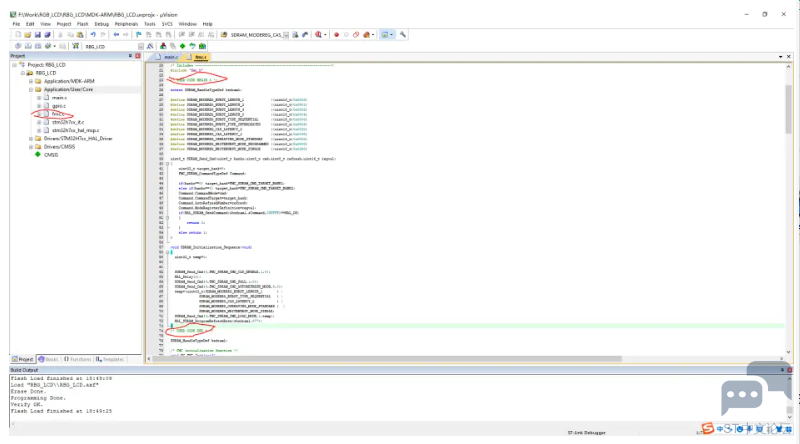Insert bookmark with blue flag icon
The width and height of the screenshot is (800, 444).
point(139,35)
